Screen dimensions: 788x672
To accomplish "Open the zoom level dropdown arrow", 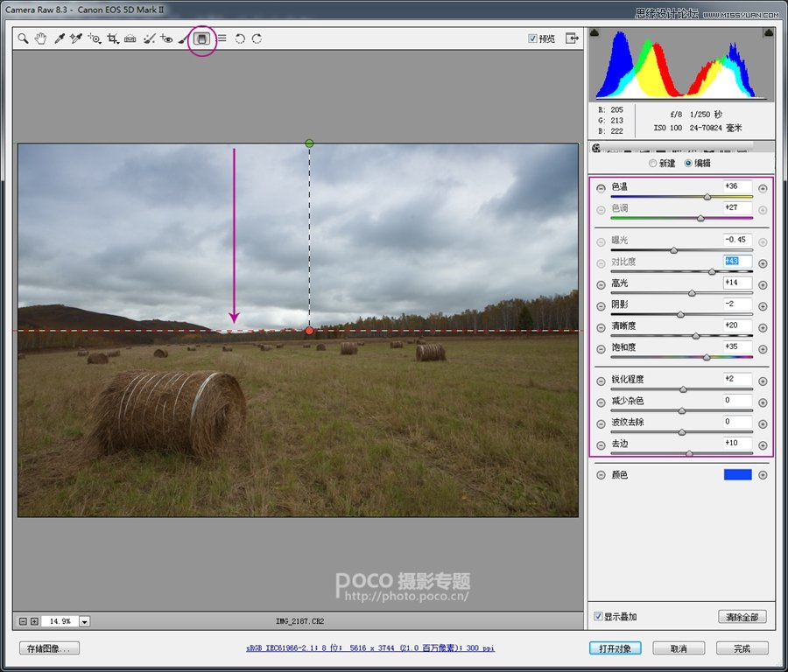I will point(85,621).
